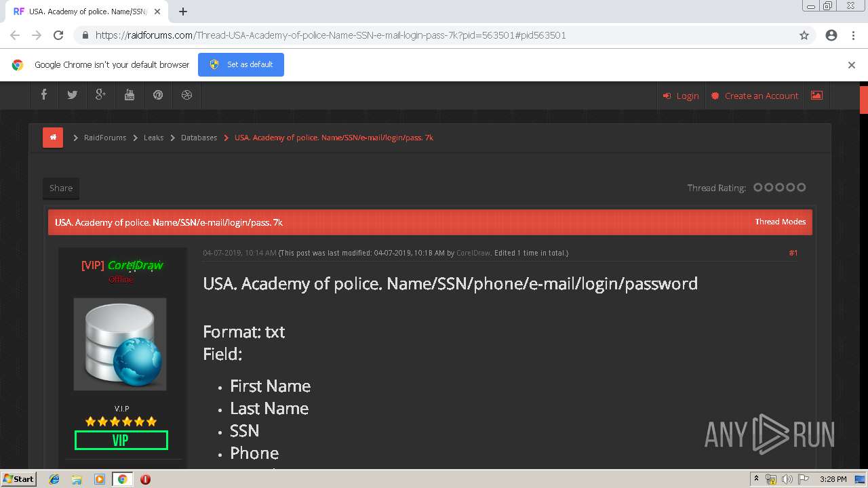868x488 pixels.
Task: Click Create an Account link
Action: click(755, 96)
